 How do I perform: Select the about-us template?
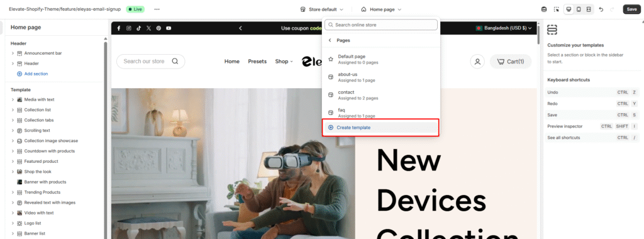pyautogui.click(x=380, y=77)
